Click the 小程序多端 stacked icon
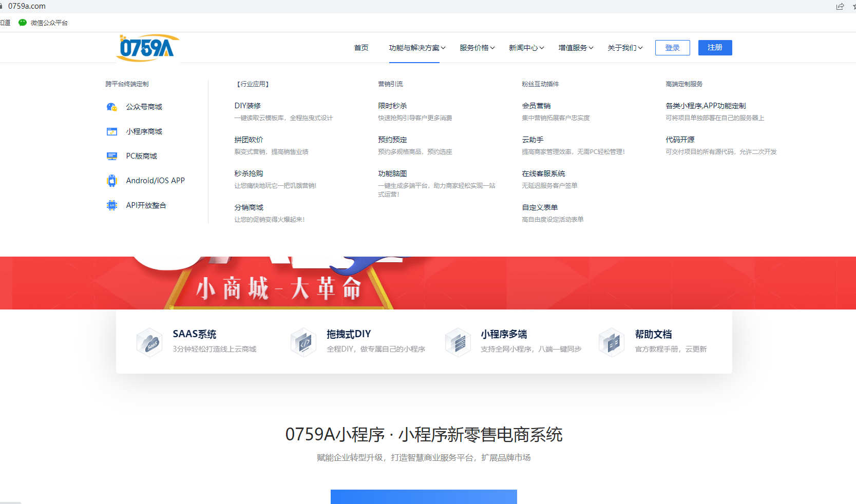This screenshot has width=856, height=504. (x=458, y=342)
